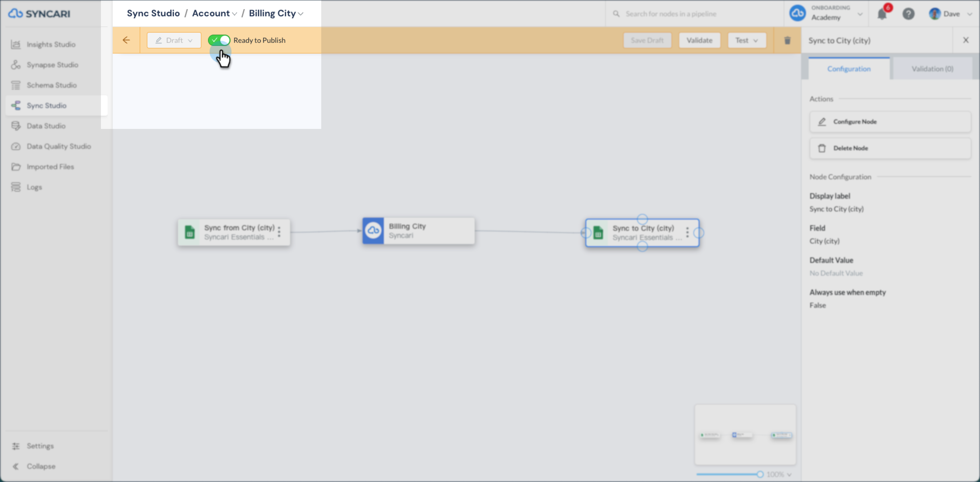Click 'City (city)' field value
The height and width of the screenshot is (482, 980).
pos(824,241)
